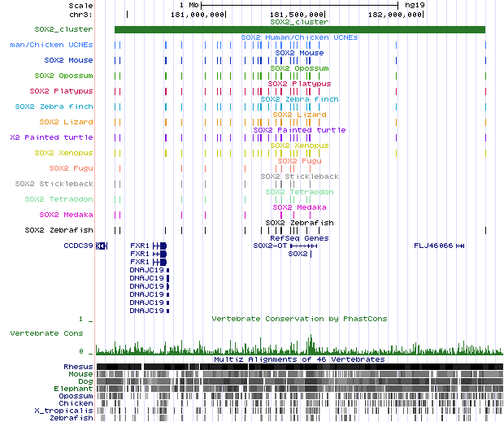Open Multiz Alignments of 46 Vertebrates title
The width and height of the screenshot is (504, 422).
tap(299, 359)
